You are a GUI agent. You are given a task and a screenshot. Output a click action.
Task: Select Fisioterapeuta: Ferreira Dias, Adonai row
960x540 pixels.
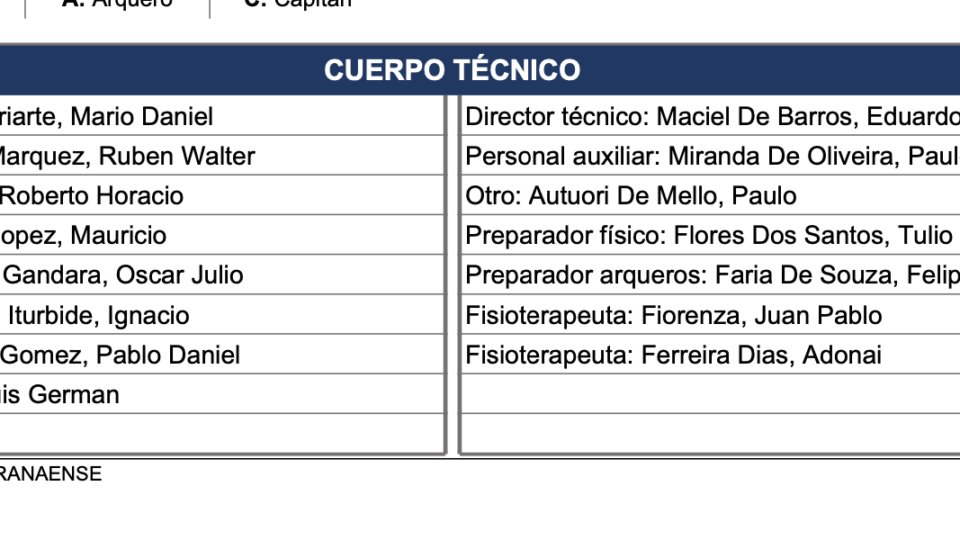(711, 355)
